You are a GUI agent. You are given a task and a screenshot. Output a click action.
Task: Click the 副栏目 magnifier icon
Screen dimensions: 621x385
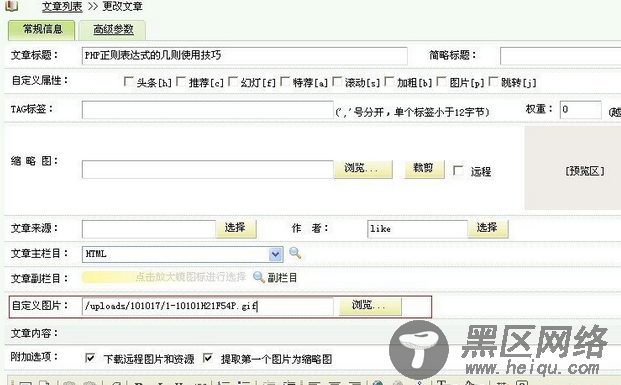(259, 277)
